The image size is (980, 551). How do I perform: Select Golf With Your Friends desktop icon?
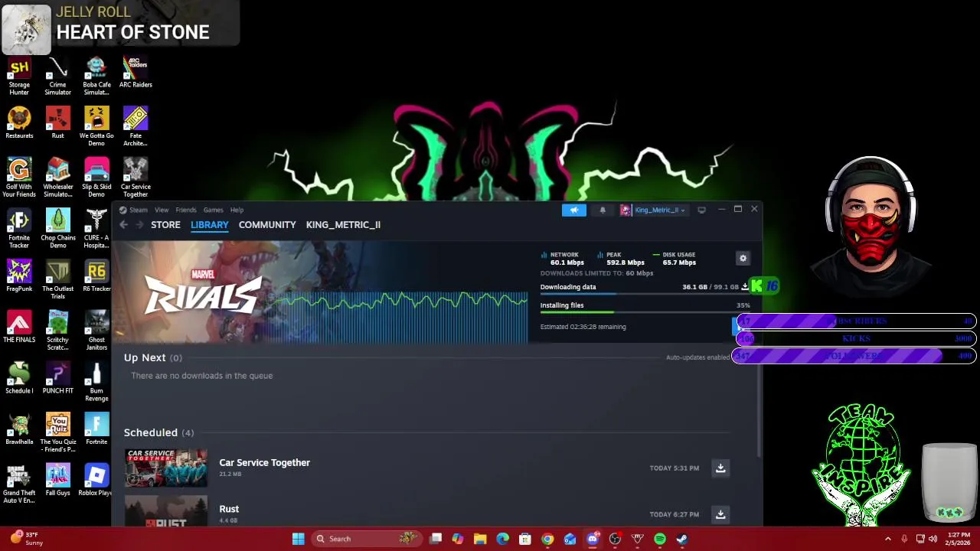point(19,178)
